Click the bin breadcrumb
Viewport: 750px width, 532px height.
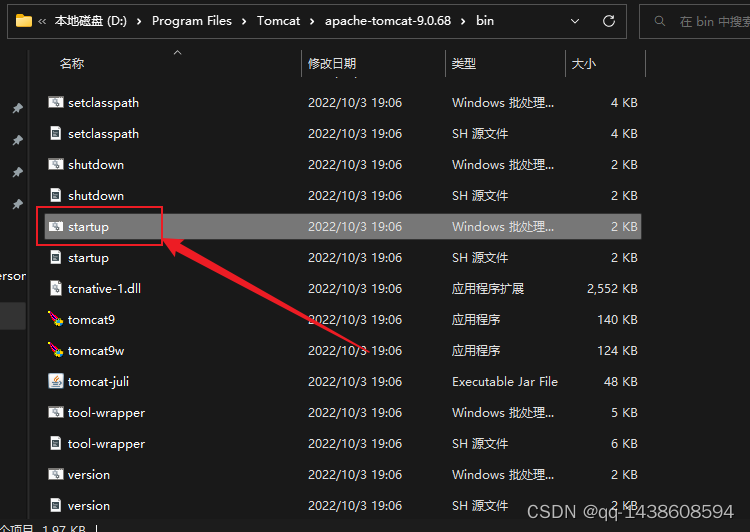(x=485, y=21)
